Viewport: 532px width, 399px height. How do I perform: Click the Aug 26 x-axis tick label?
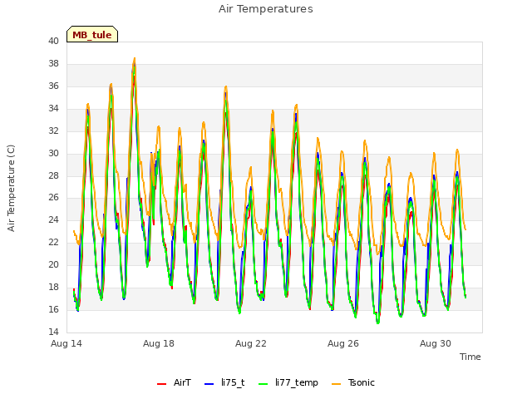pos(343,343)
